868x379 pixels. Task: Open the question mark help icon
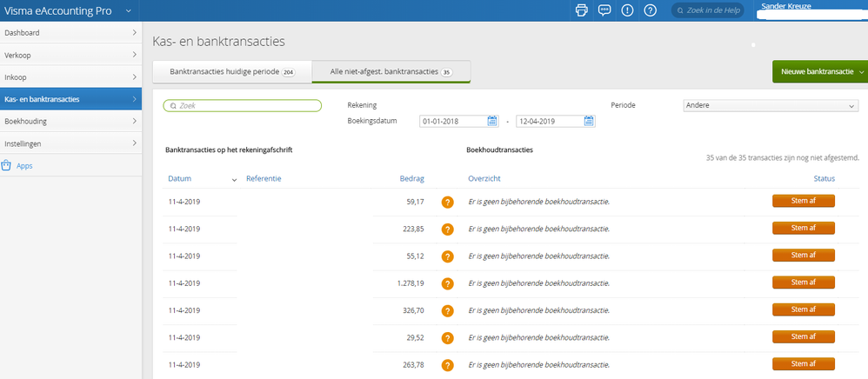pos(650,10)
